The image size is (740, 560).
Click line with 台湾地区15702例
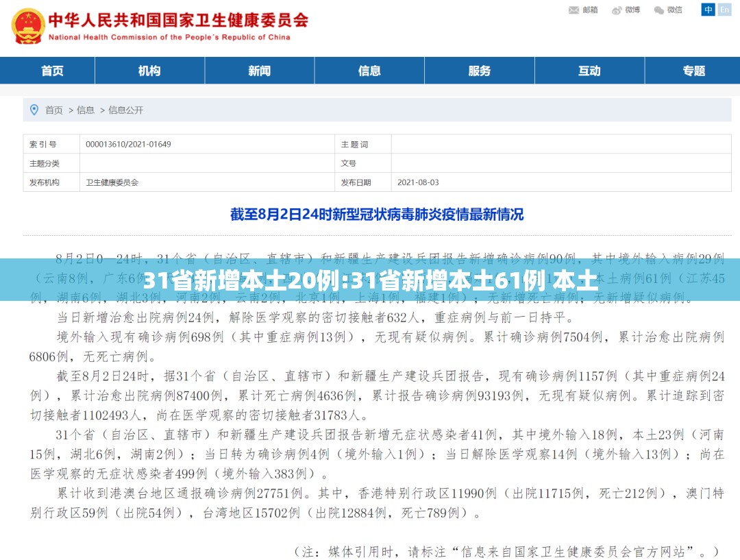256,513
